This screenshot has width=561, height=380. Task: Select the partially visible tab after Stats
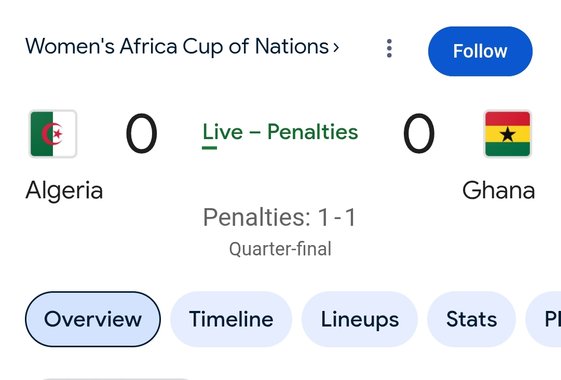click(544, 319)
